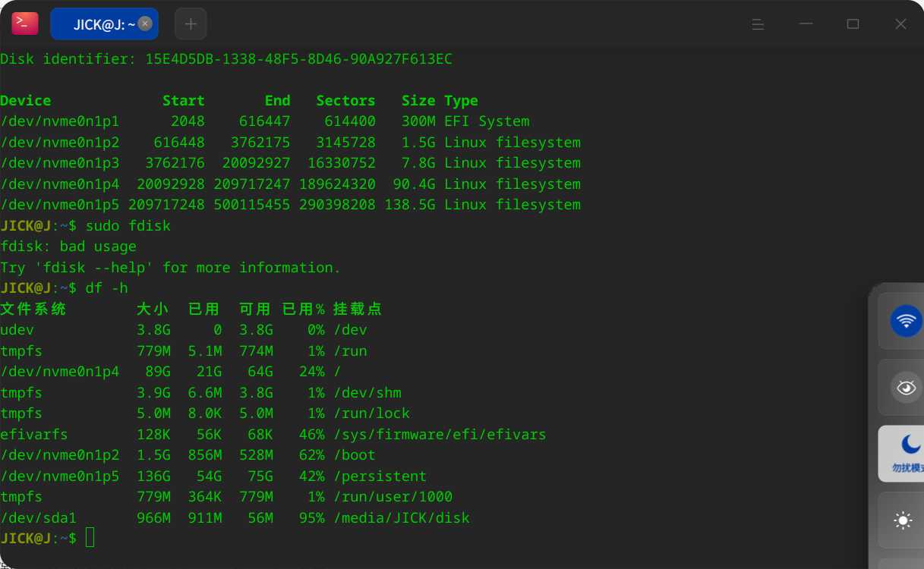Image resolution: width=924 pixels, height=569 pixels.
Task: Click the '/run/user/1000' mount point
Action: tap(393, 497)
